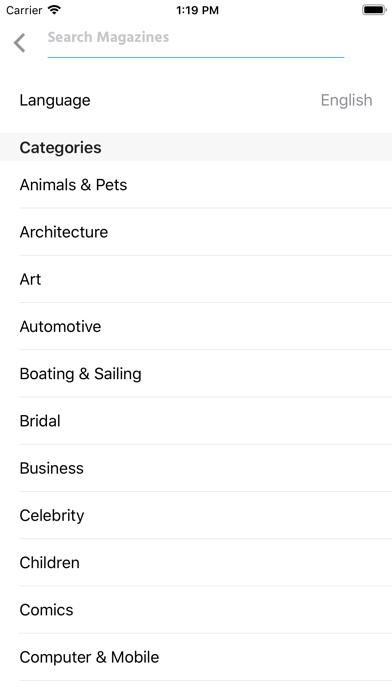Image resolution: width=392 pixels, height=696 pixels.
Task: Choose the Children category
Action: point(196,563)
